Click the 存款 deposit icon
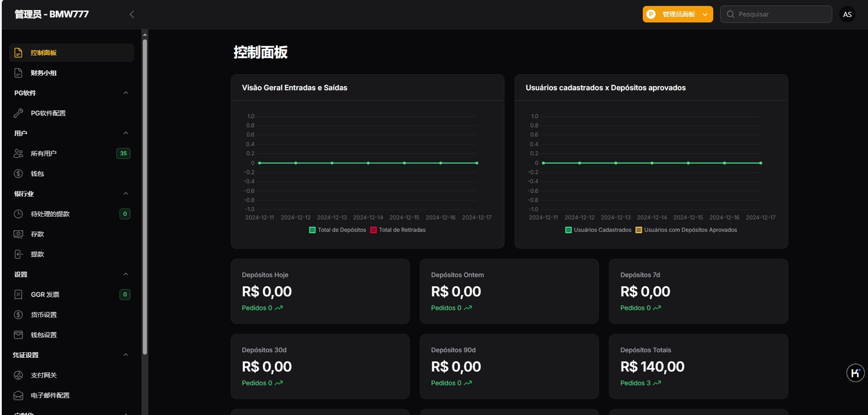Viewport: 868px width, 415px height. (18, 234)
